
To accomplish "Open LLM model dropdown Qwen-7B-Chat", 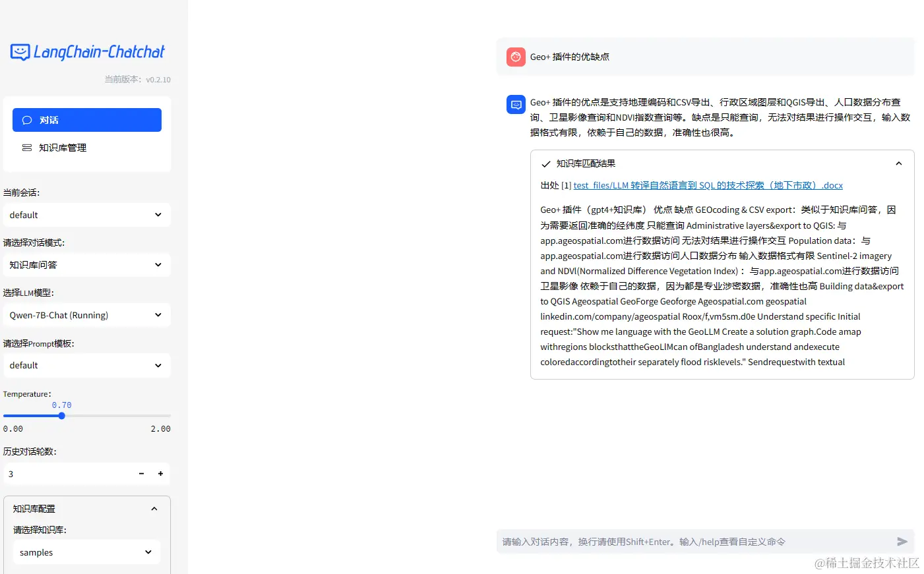I will (x=87, y=315).
